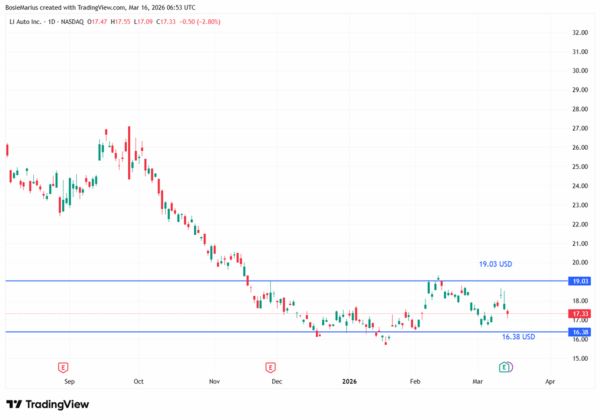Click the 27.00 price scale label
This screenshot has width=600, height=420.
tap(580, 129)
